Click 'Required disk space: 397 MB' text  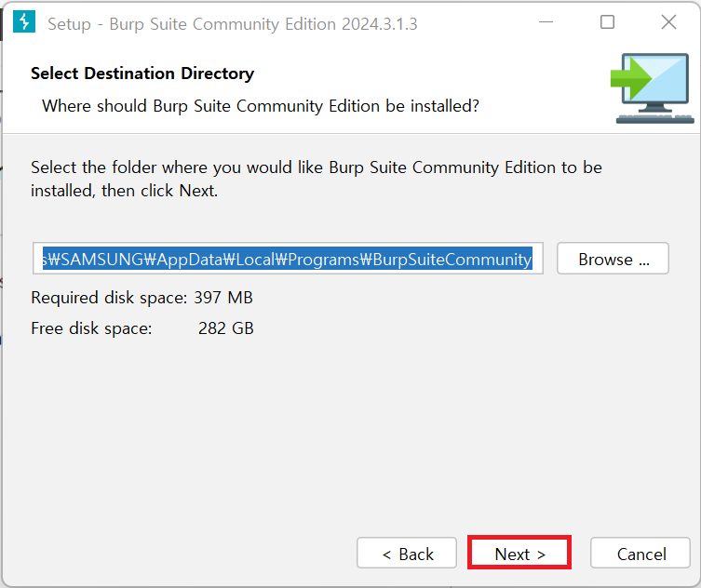[142, 298]
